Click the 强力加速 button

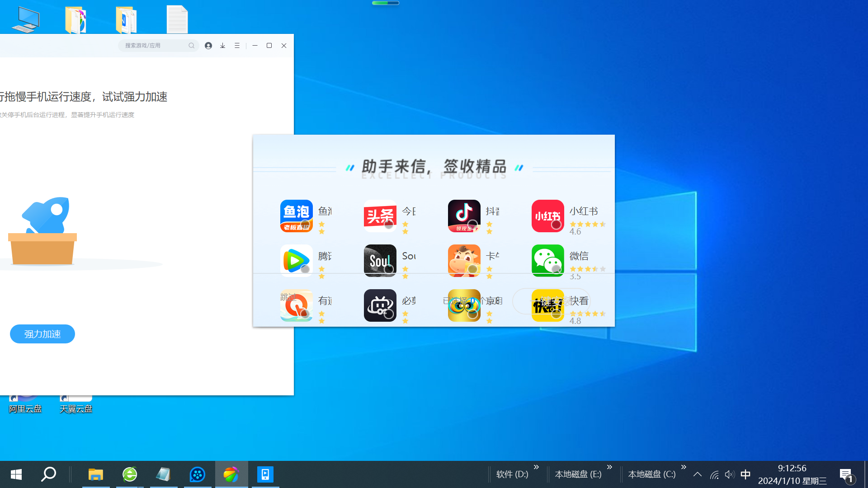tap(42, 334)
